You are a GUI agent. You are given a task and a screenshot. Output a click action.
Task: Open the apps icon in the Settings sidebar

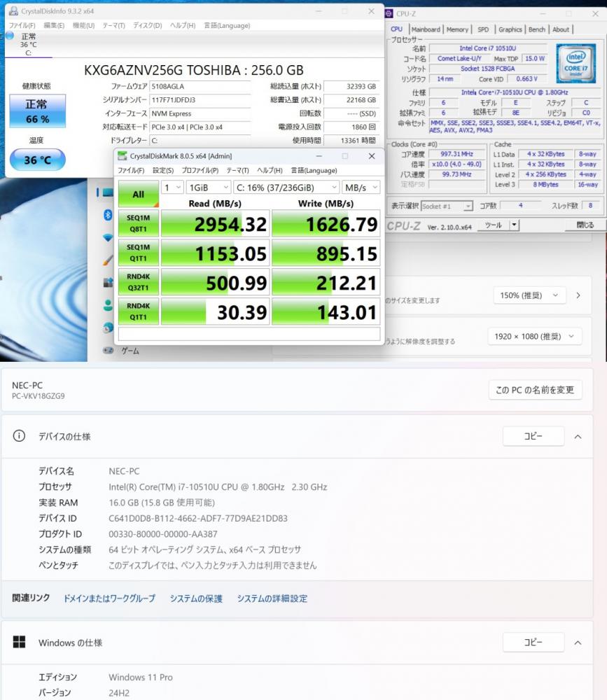click(108, 283)
